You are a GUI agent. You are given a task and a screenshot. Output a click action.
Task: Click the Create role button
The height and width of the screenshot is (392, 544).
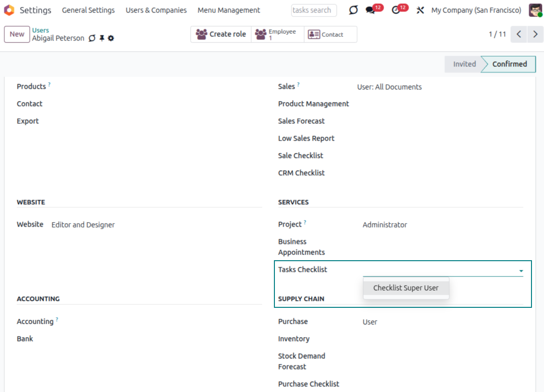(221, 34)
